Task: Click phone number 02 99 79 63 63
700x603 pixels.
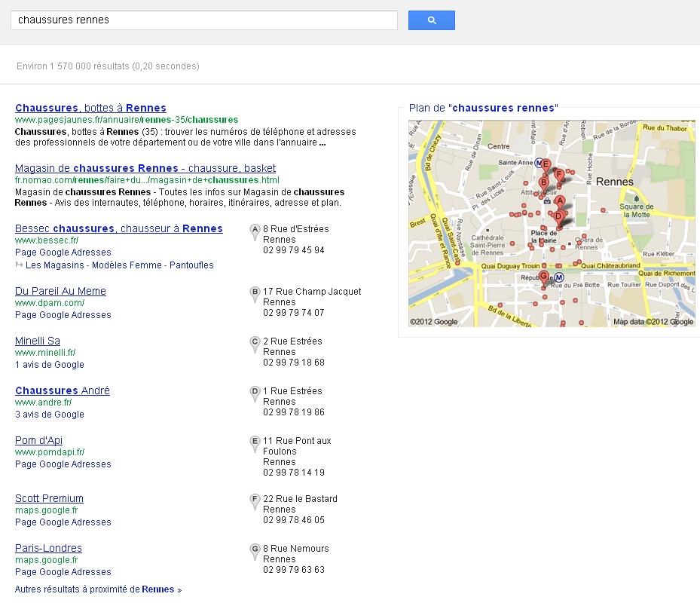Action: (x=293, y=570)
